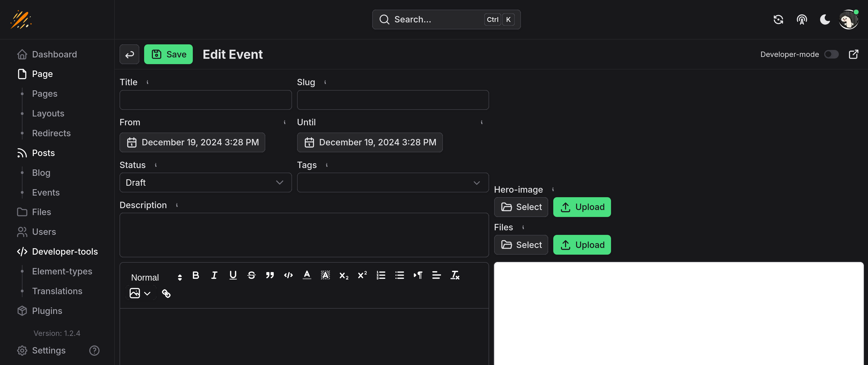Open the Status dropdown showing Draft
The height and width of the screenshot is (365, 868).
point(206,183)
